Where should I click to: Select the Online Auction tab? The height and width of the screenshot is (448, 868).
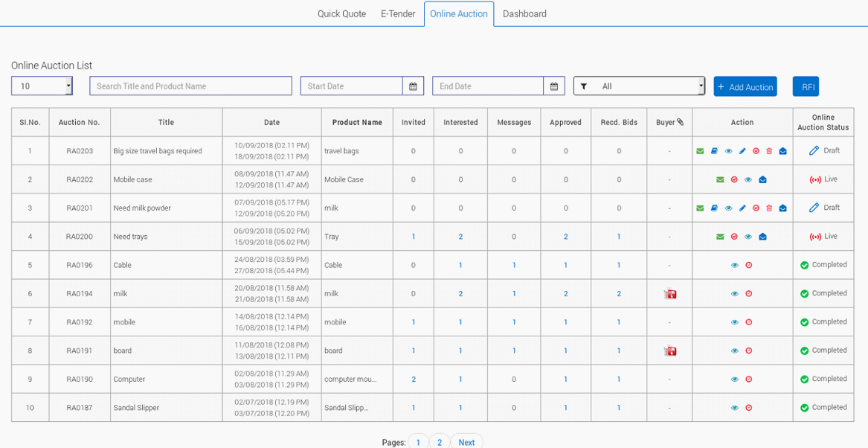(x=459, y=14)
